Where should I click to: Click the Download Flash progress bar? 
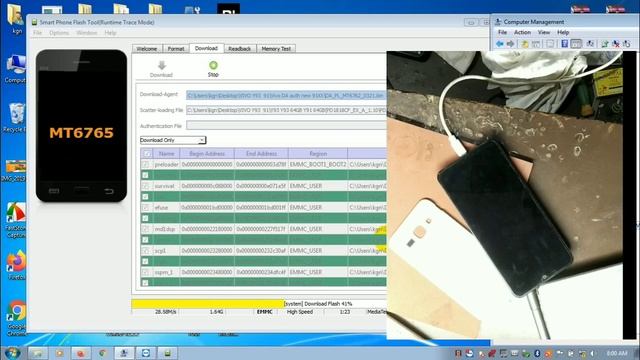[x=259, y=304]
